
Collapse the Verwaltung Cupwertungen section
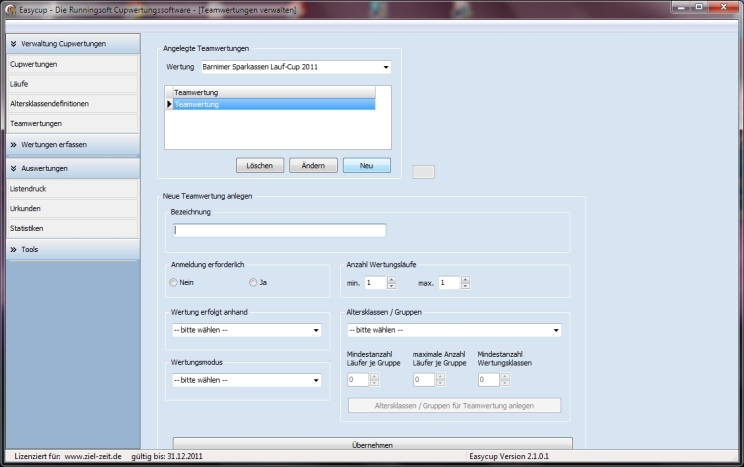[x=69, y=44]
